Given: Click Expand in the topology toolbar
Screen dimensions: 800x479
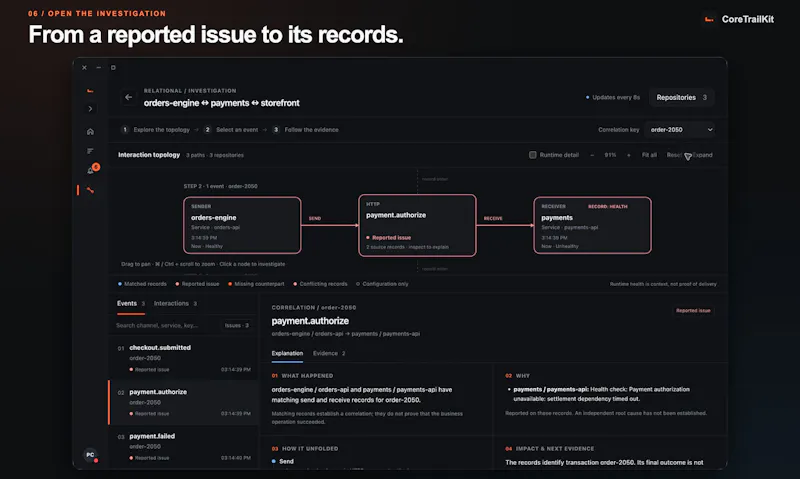Looking at the screenshot, I should coord(703,155).
